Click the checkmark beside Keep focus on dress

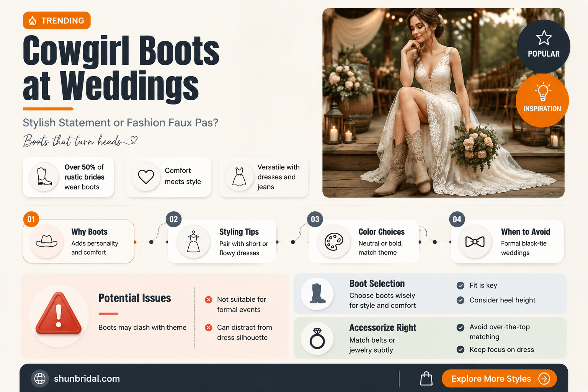(461, 350)
